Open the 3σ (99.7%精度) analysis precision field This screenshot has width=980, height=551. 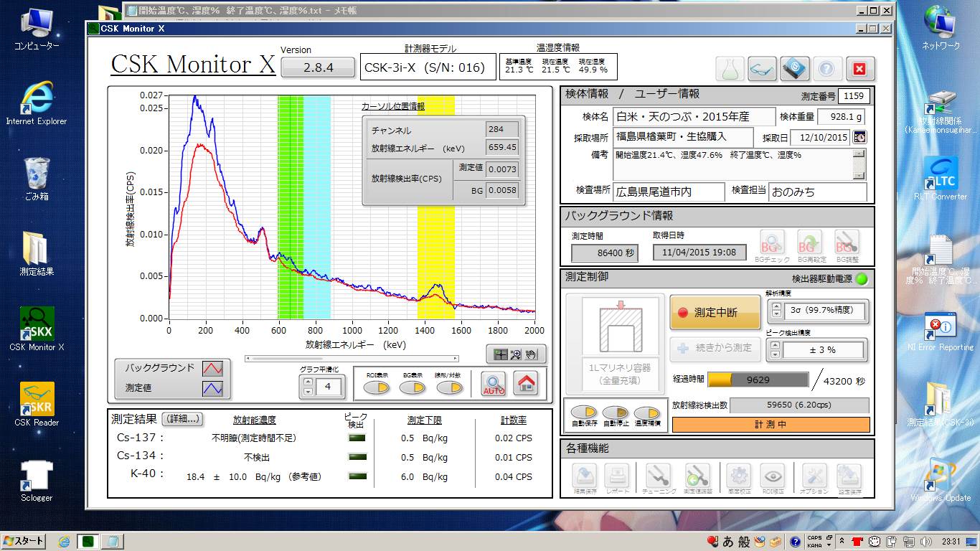point(824,311)
